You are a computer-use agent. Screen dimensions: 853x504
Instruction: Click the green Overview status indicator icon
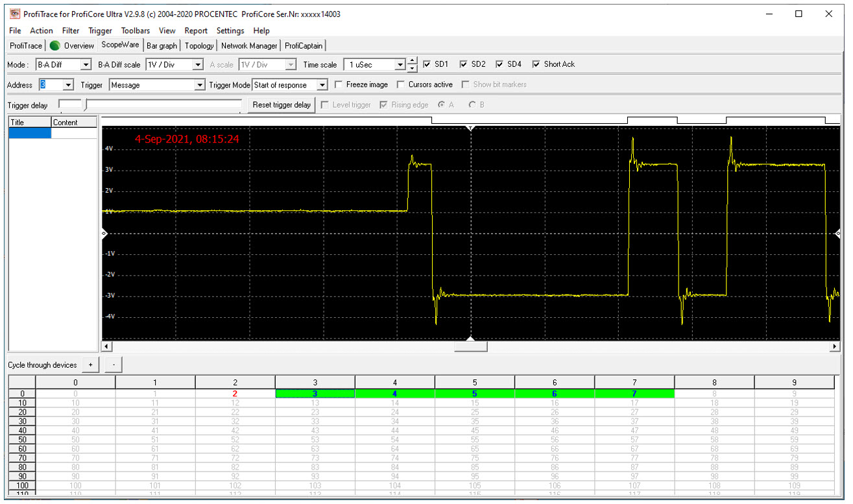tap(55, 46)
